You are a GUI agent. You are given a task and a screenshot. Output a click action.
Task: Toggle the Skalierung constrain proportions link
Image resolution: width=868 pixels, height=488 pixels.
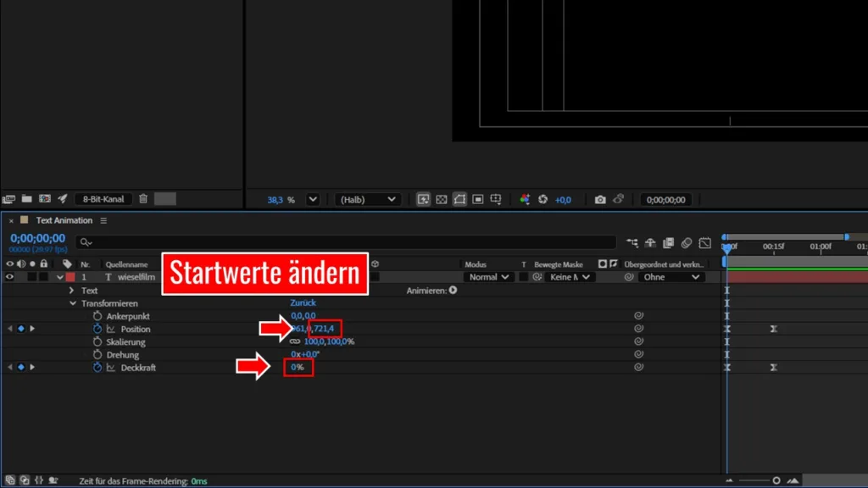pyautogui.click(x=295, y=342)
